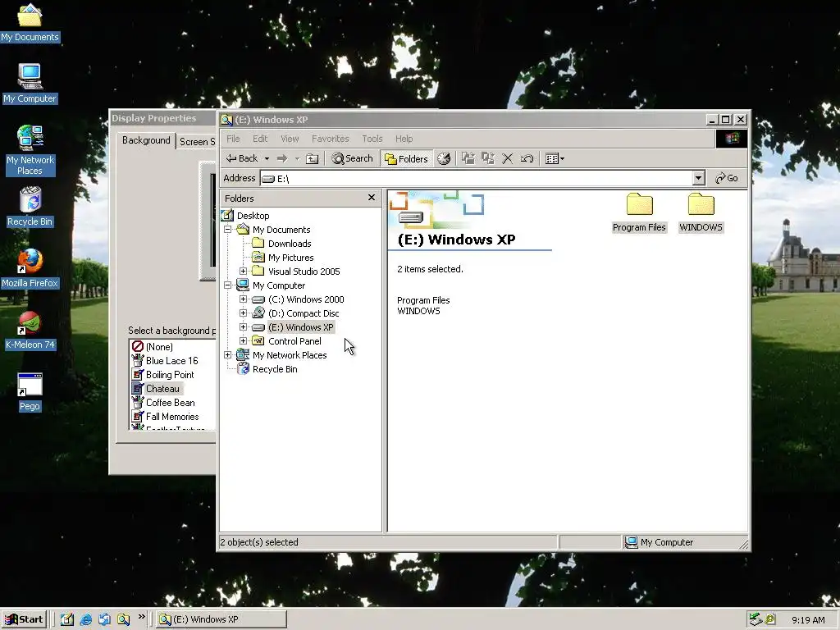
Task: Select Boiling Point wallpaper entry
Action: [170, 374]
